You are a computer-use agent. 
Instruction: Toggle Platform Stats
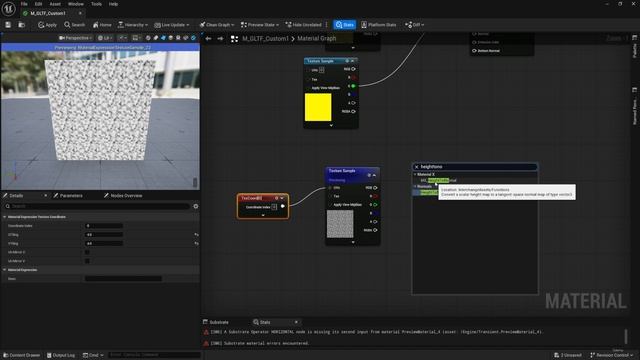[378, 25]
